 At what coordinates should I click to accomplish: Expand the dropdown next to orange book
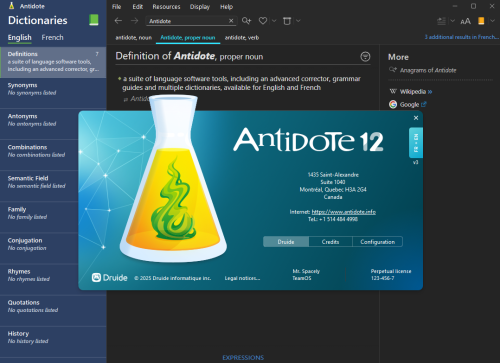point(492,21)
